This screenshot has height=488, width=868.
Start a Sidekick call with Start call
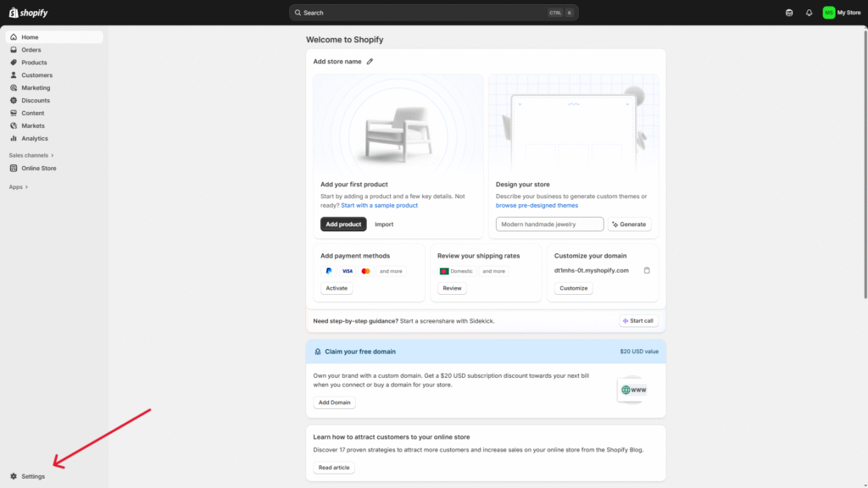pyautogui.click(x=637, y=321)
